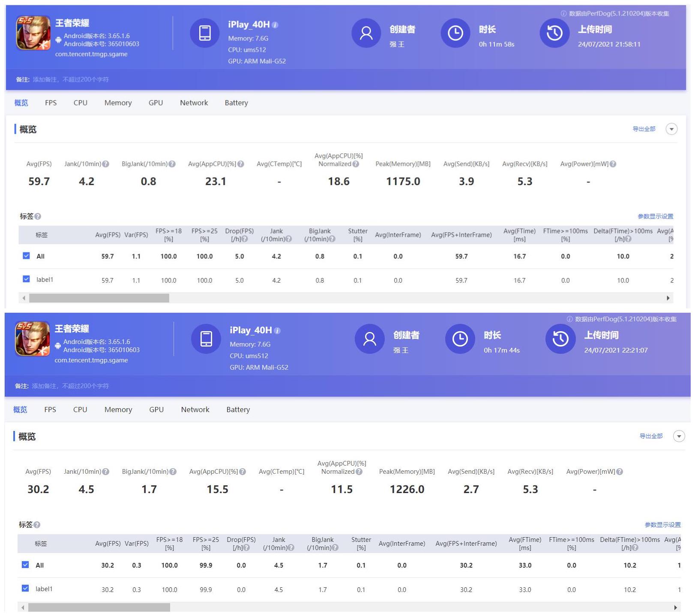Viewport: 695px width, 616px height.
Task: Click the Avg(AppCPU) help icon above value 23.1
Action: (241, 164)
